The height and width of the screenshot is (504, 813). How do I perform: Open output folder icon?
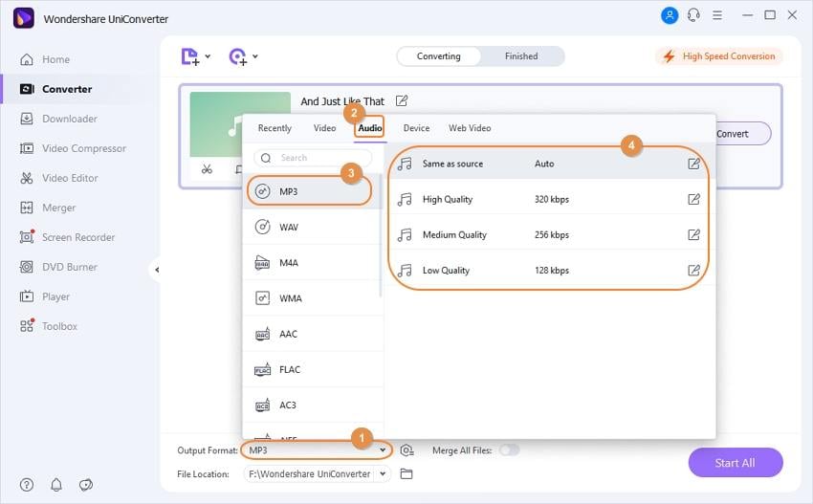click(406, 474)
